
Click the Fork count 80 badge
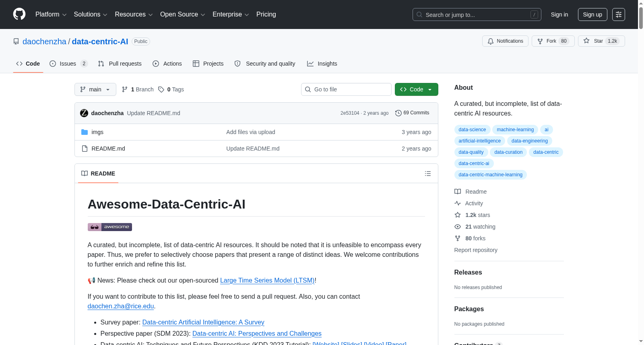tap(564, 41)
